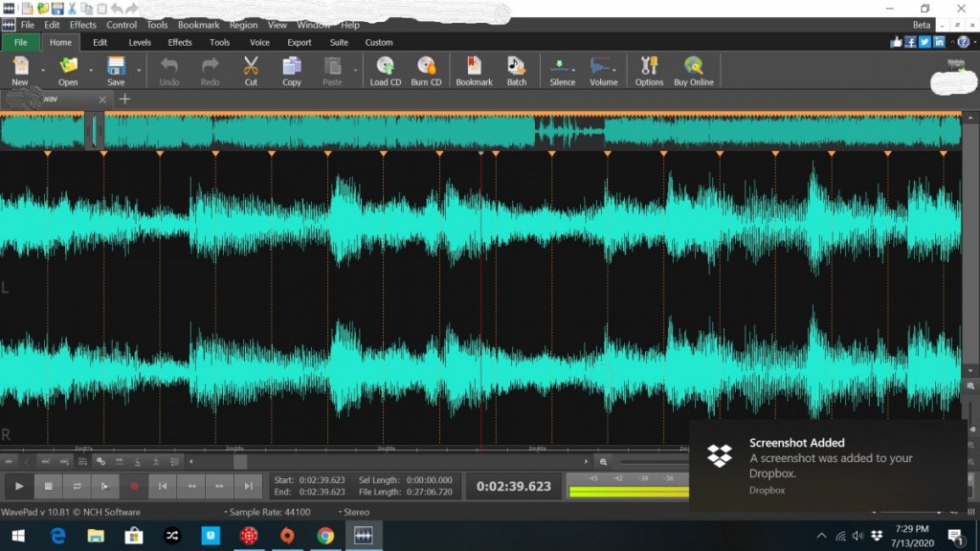Screen dimensions: 980x551
Task: Open a file with the Open icon
Action: [x=68, y=71]
